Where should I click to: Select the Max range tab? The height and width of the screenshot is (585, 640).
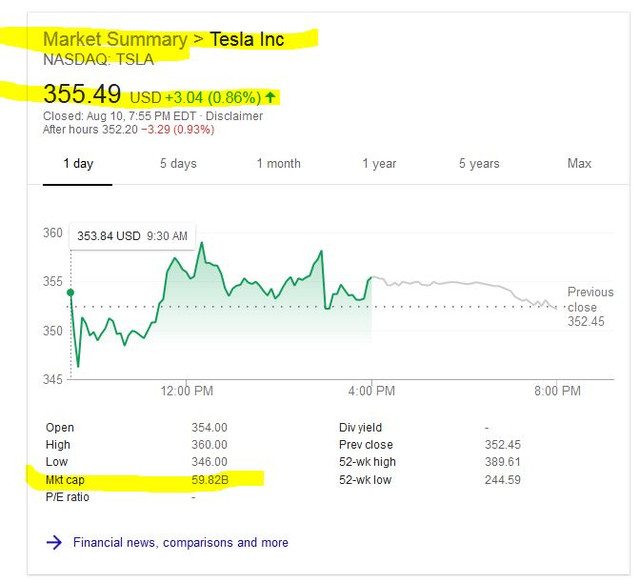coord(579,164)
